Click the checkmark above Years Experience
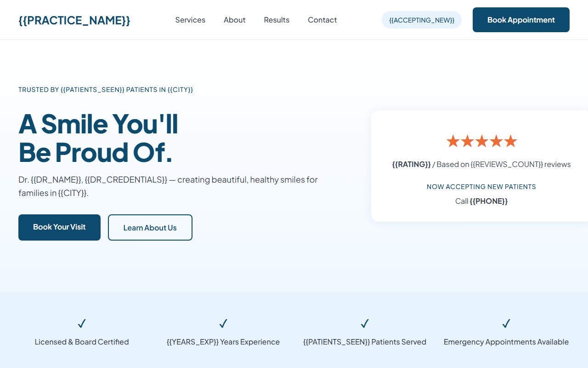 click(223, 323)
